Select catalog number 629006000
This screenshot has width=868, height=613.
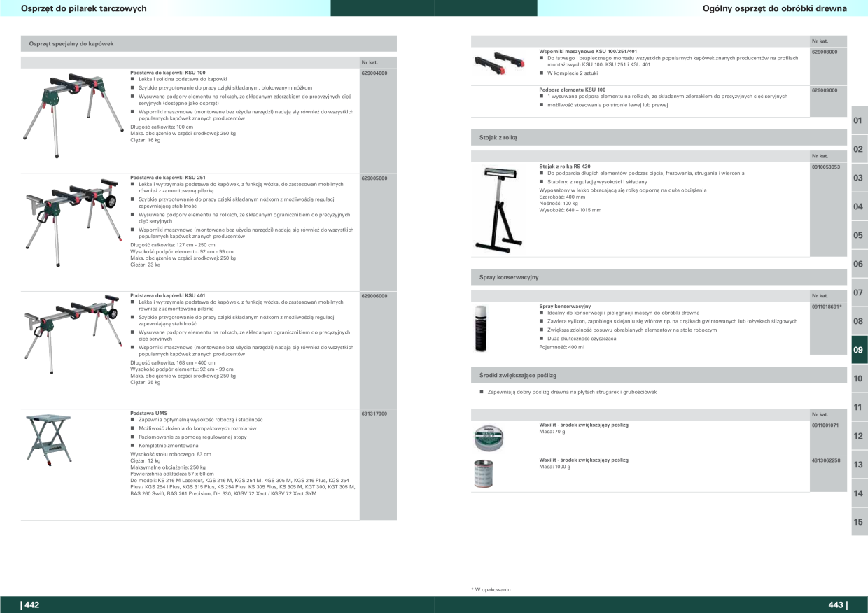tap(374, 295)
